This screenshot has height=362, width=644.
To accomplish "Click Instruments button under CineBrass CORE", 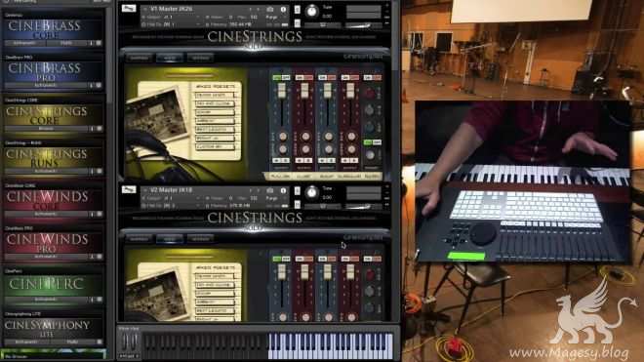I will (25, 43).
